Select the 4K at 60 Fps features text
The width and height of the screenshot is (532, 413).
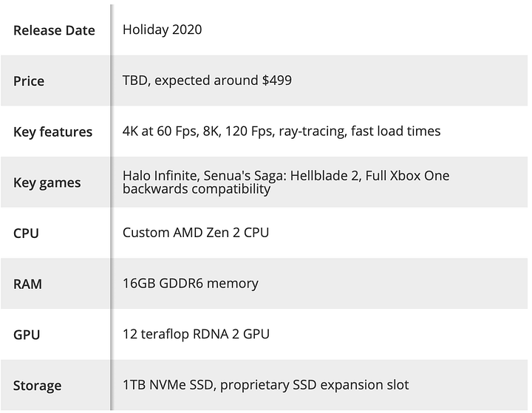tap(282, 131)
